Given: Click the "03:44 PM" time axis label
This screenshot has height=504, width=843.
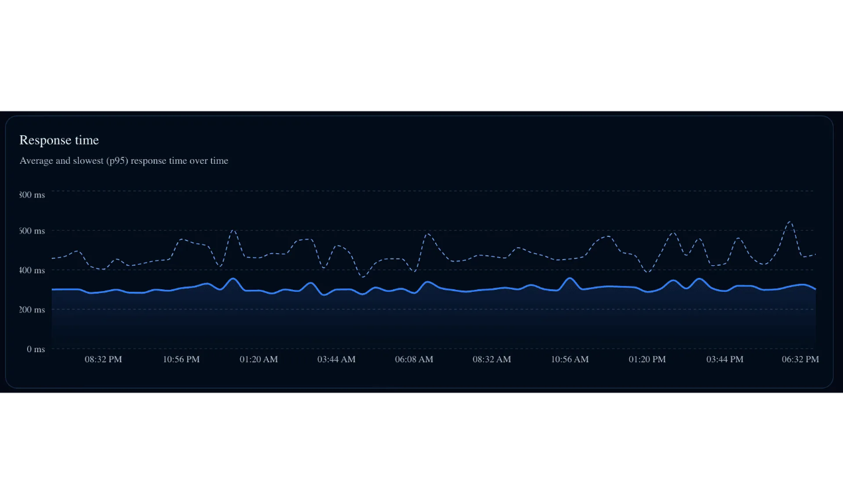Looking at the screenshot, I should [x=725, y=359].
